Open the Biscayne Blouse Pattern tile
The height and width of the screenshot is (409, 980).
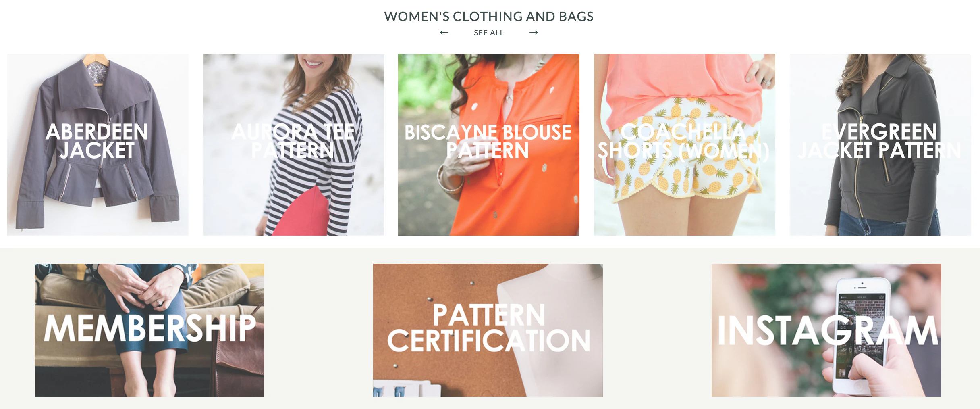click(x=489, y=145)
